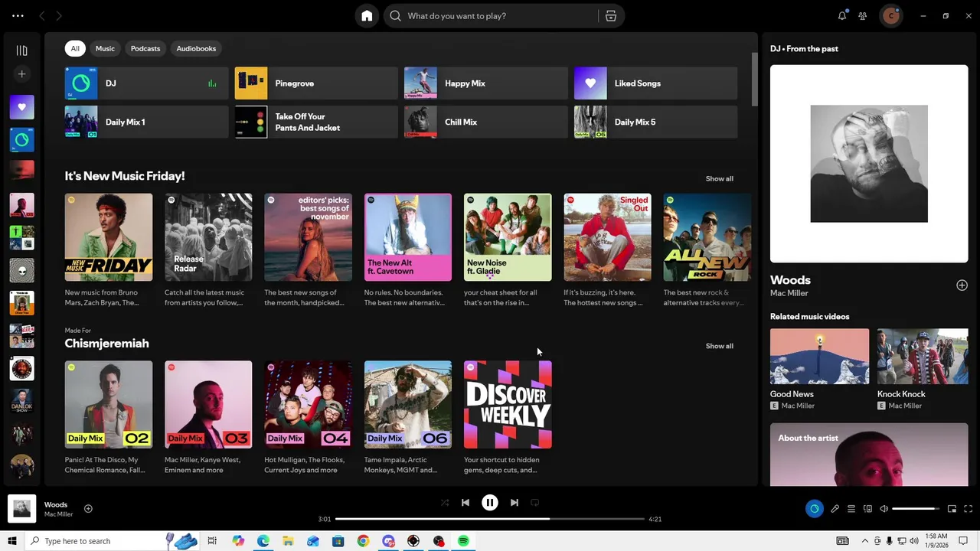This screenshot has width=980, height=551.
Task: Open Danlok Show item in sidebar
Action: coord(21,401)
